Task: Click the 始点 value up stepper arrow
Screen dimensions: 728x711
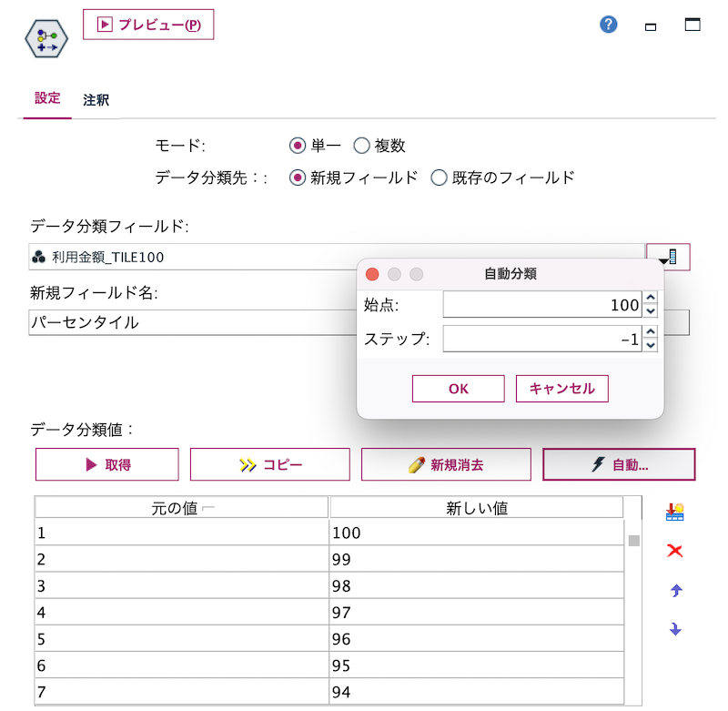Action: tap(650, 299)
